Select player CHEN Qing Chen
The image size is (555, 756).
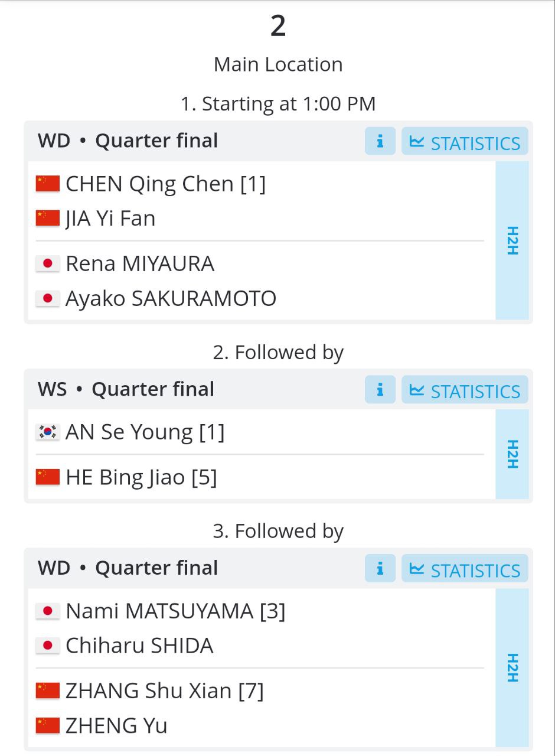149,184
